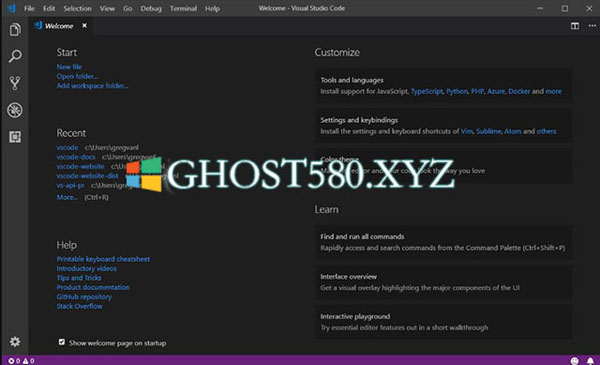Click the split editor icon

click(575, 26)
